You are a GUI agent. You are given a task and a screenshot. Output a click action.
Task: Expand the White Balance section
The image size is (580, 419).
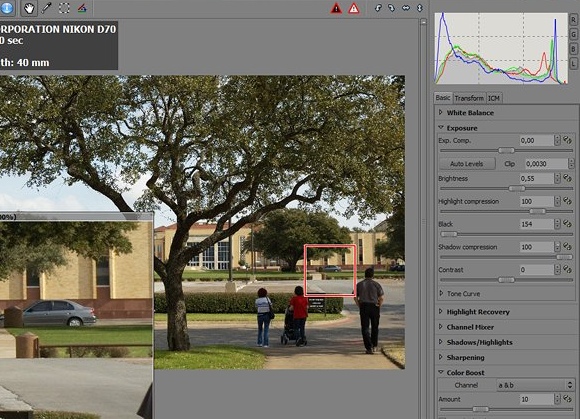(470, 113)
